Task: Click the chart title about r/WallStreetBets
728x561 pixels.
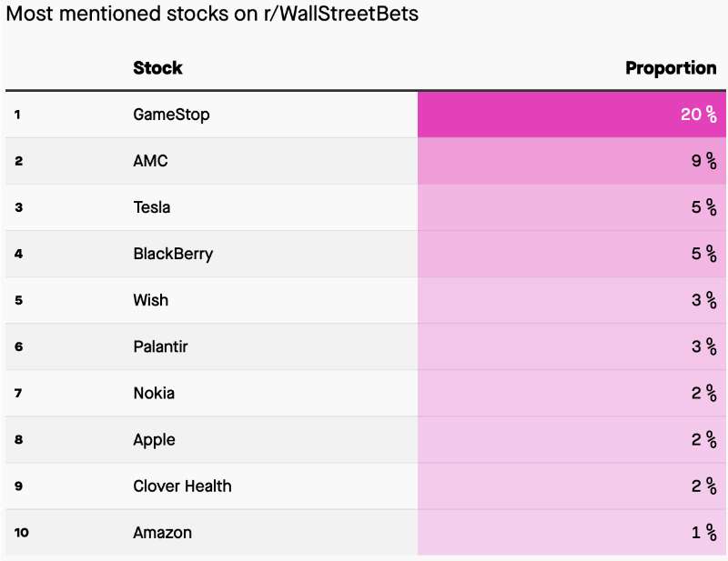Action: 212,15
